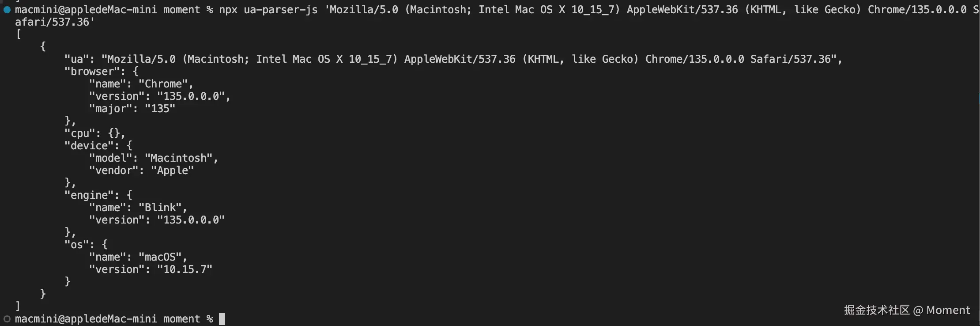Click the "engine" key line
980x326 pixels.
pyautogui.click(x=98, y=195)
